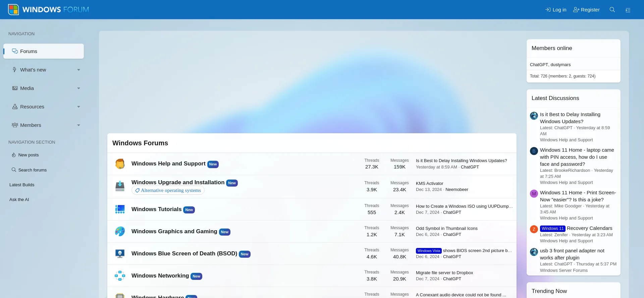Viewport: 644px width, 298px height.
Task: Expand the What's new dropdown arrow
Action: [78, 70]
